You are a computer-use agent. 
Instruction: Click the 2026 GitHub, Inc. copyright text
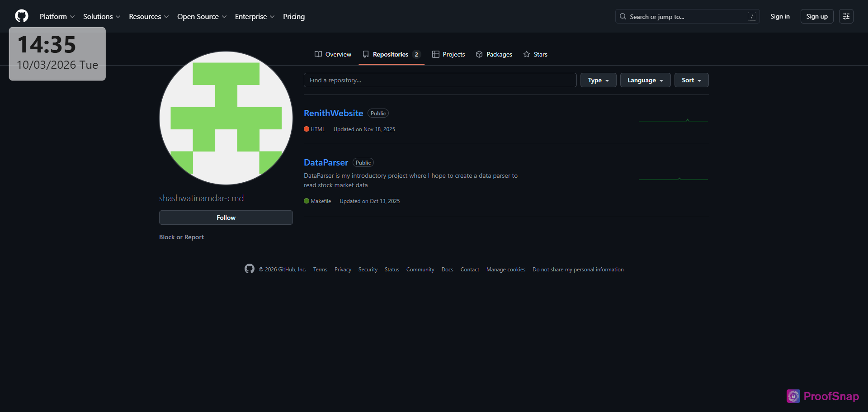pyautogui.click(x=283, y=270)
